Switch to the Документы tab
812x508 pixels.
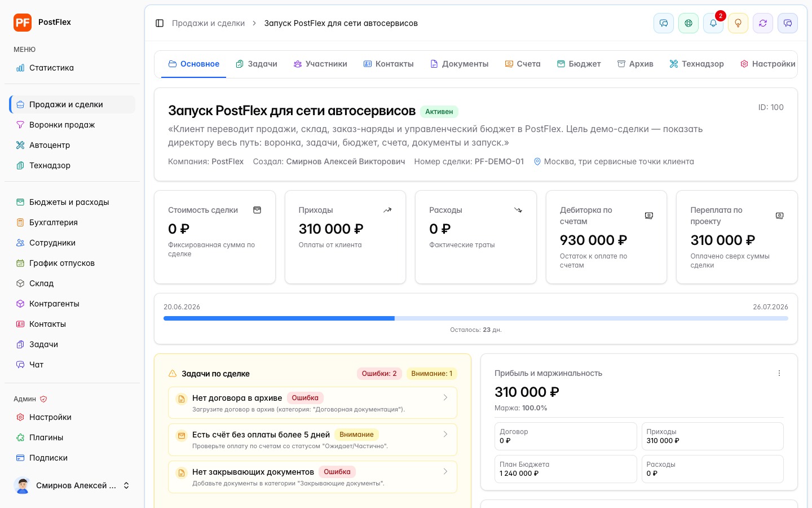coord(459,64)
